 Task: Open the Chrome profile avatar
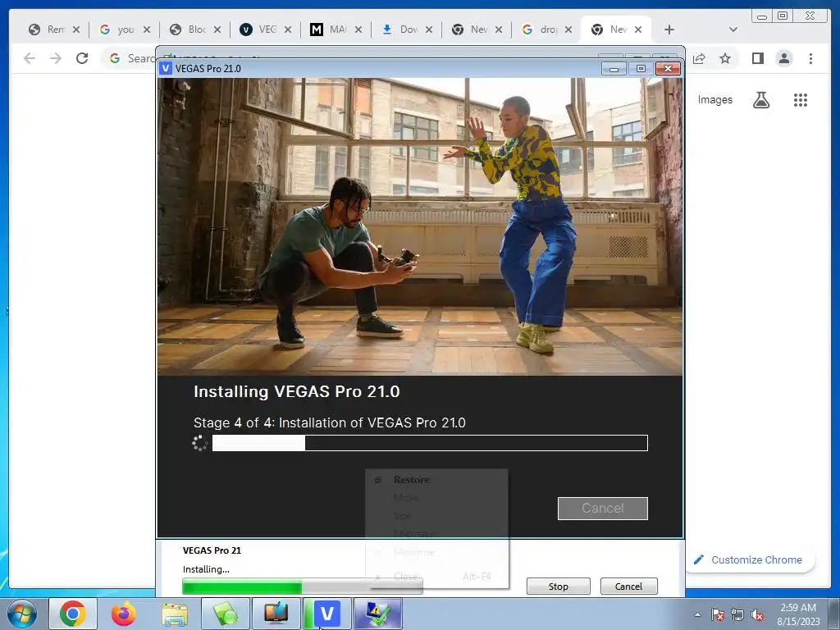[784, 58]
